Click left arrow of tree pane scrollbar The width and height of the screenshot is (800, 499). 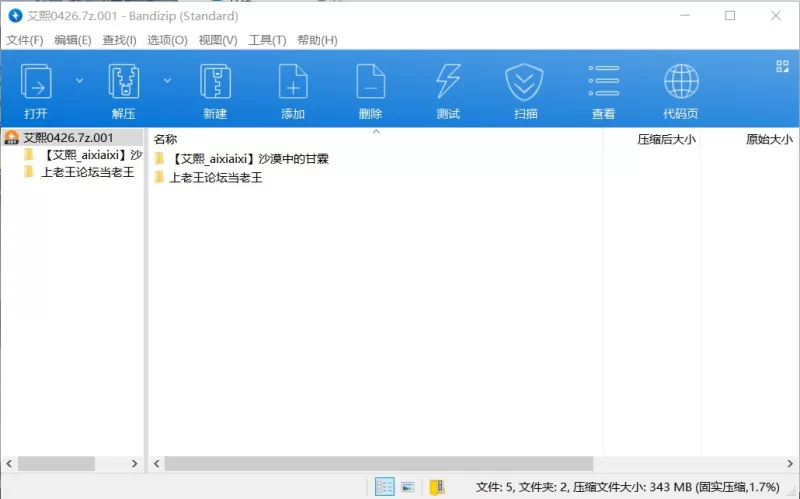click(x=9, y=463)
